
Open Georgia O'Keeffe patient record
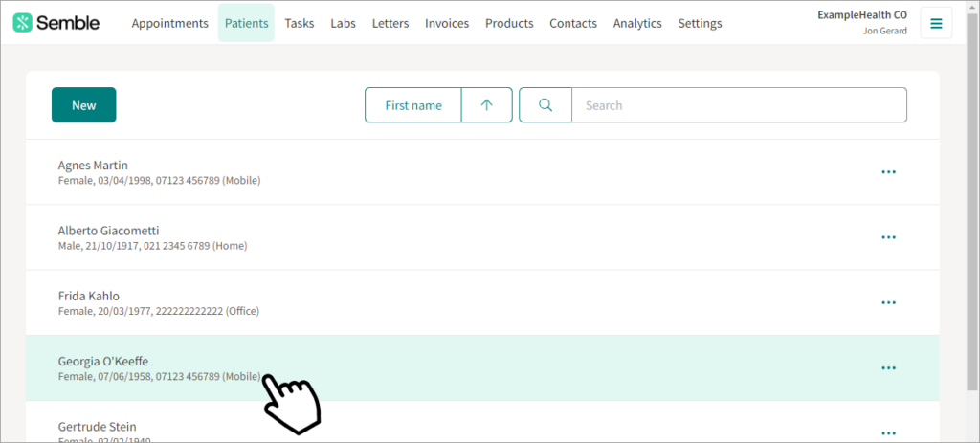point(482,368)
